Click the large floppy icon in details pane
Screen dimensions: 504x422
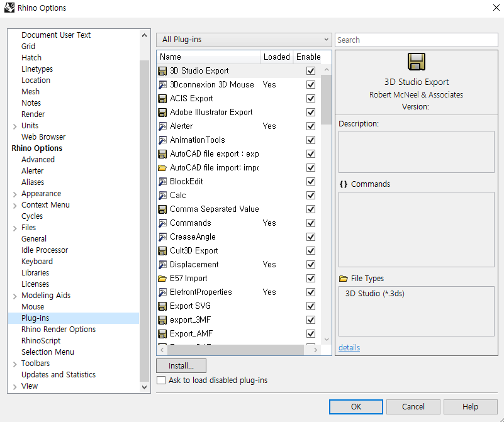(x=417, y=62)
